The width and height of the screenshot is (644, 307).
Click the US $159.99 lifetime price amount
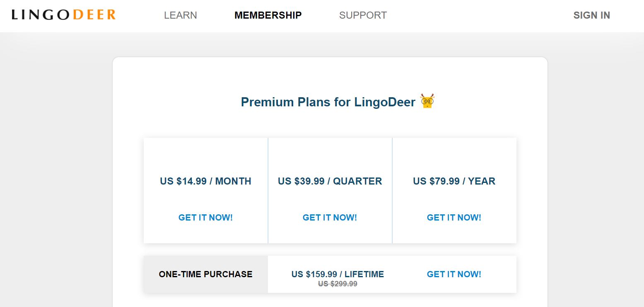[x=314, y=274]
